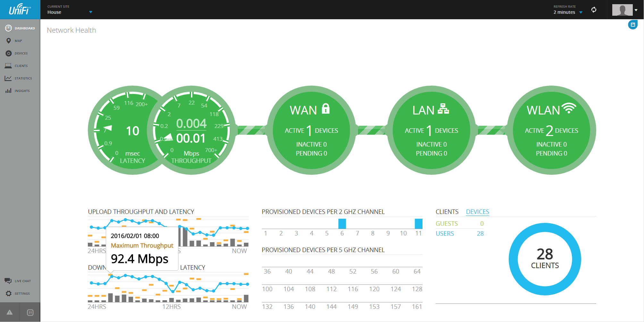Image resolution: width=644 pixels, height=322 pixels.
Task: Click the channel 6 bar in 2 GHz chart
Action: click(342, 224)
